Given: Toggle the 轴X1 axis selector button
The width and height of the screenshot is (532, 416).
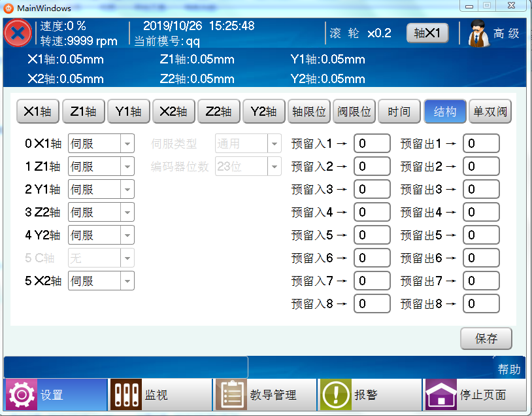Looking at the screenshot, I should click(x=427, y=33).
